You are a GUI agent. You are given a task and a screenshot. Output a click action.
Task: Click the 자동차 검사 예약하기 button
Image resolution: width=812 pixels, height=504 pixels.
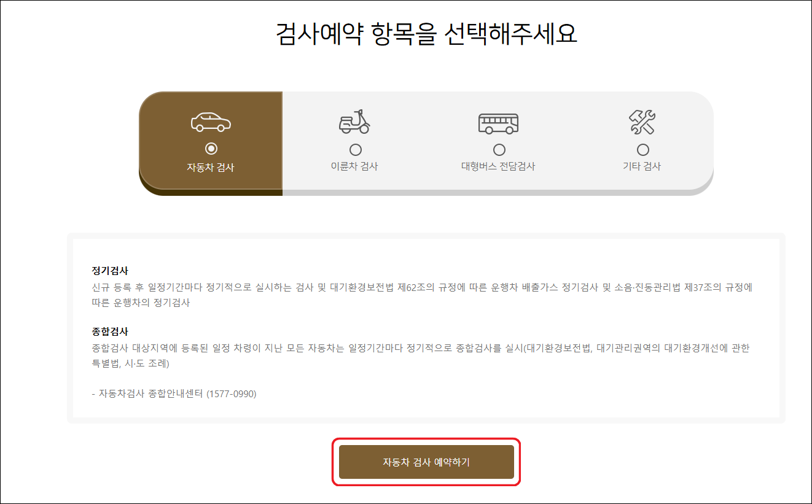coord(426,462)
